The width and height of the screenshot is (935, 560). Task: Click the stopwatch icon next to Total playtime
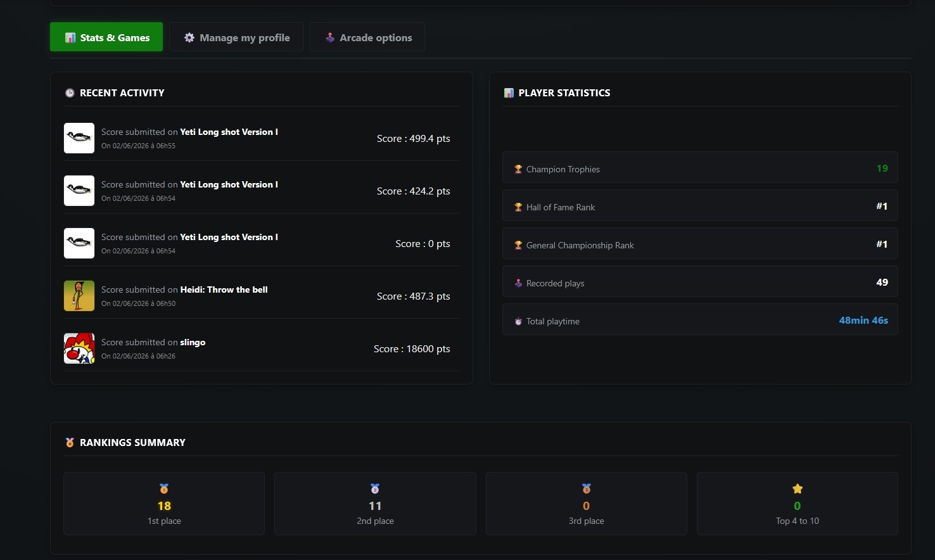coord(518,321)
